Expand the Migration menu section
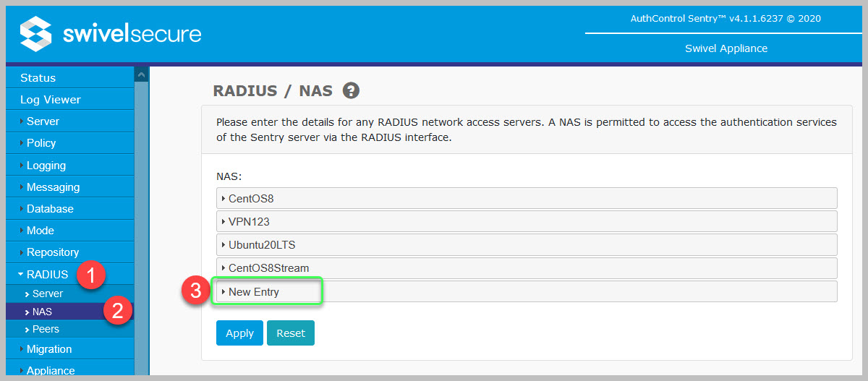Image resolution: width=868 pixels, height=381 pixels. click(x=49, y=349)
